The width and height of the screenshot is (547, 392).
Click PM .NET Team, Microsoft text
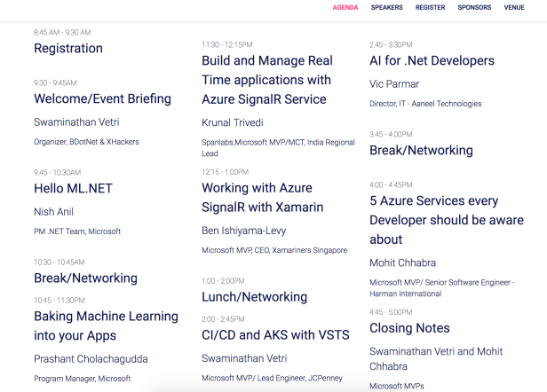(x=77, y=231)
